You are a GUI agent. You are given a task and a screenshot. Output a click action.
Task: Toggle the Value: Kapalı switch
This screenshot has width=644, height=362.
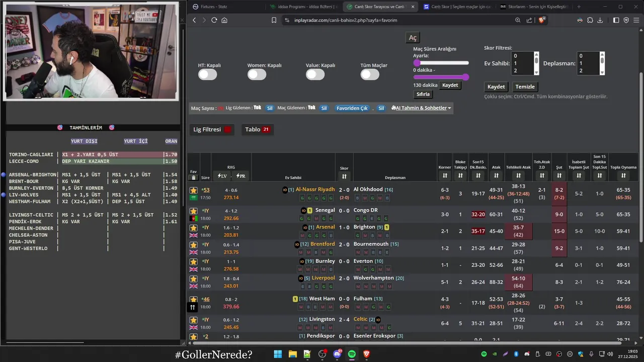[x=315, y=74]
